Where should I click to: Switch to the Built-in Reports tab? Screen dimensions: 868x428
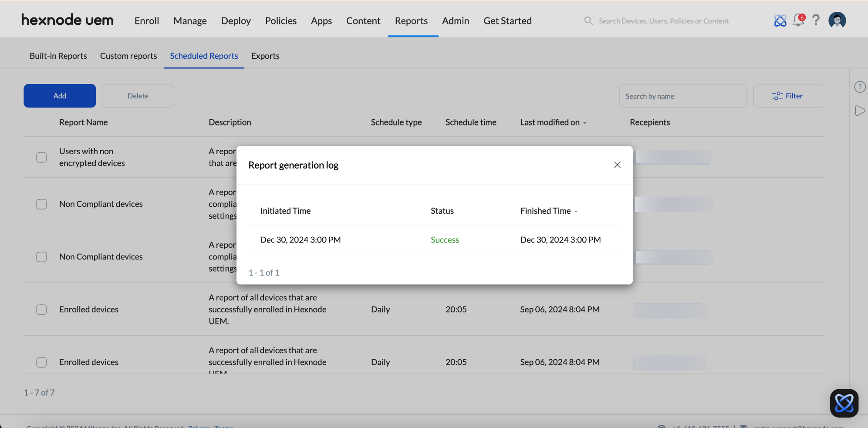(x=58, y=56)
